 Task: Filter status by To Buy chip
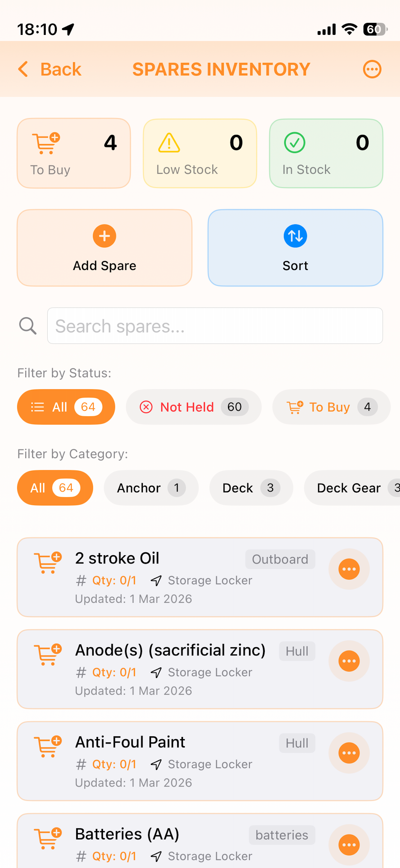tap(331, 407)
